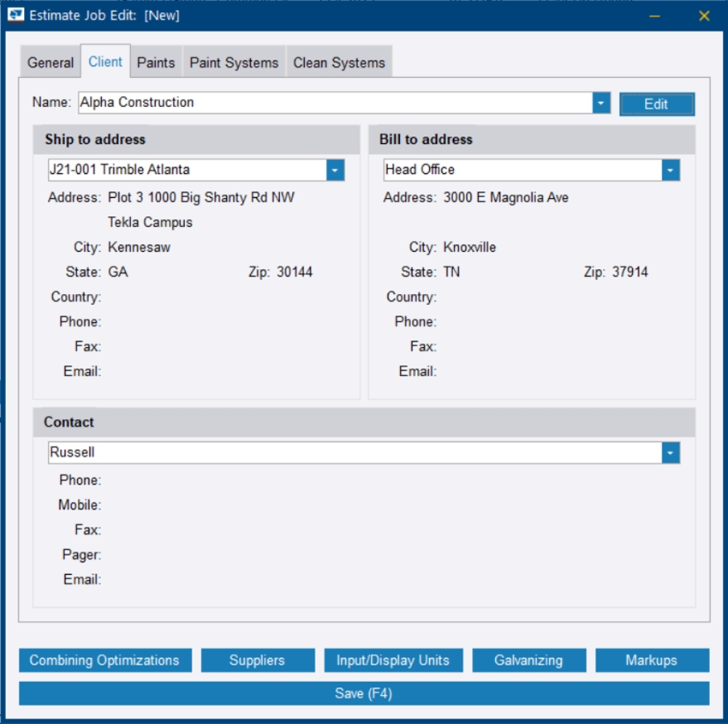Click the Edit button next to Name
The width and height of the screenshot is (728, 724).
click(x=656, y=104)
